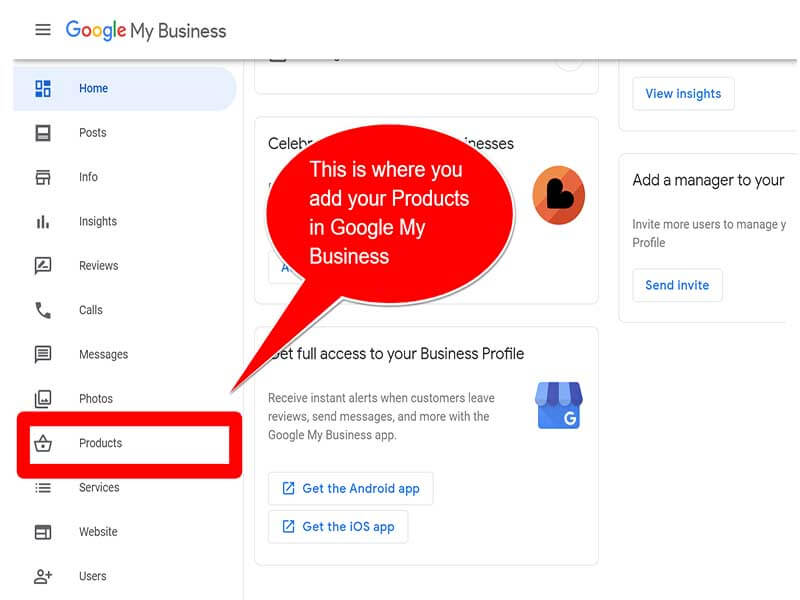This screenshot has width=800, height=600.
Task: Click 'Invite more users to manage' text
Action: [x=709, y=233]
